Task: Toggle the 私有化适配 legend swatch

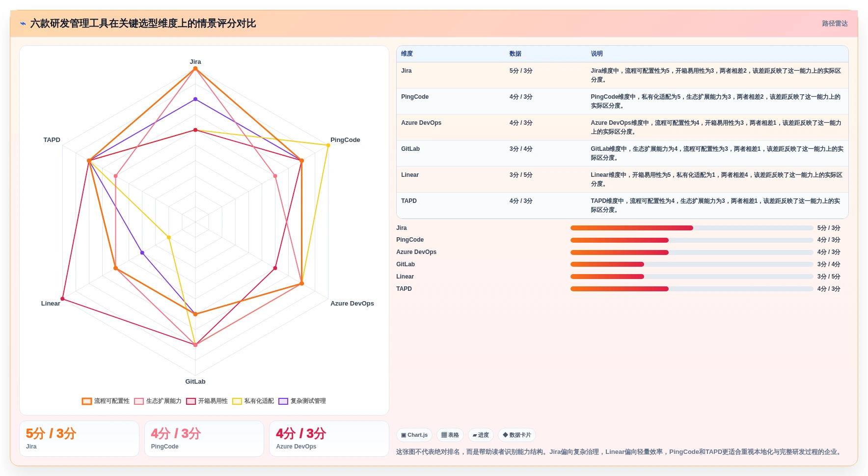Action: pyautogui.click(x=237, y=401)
